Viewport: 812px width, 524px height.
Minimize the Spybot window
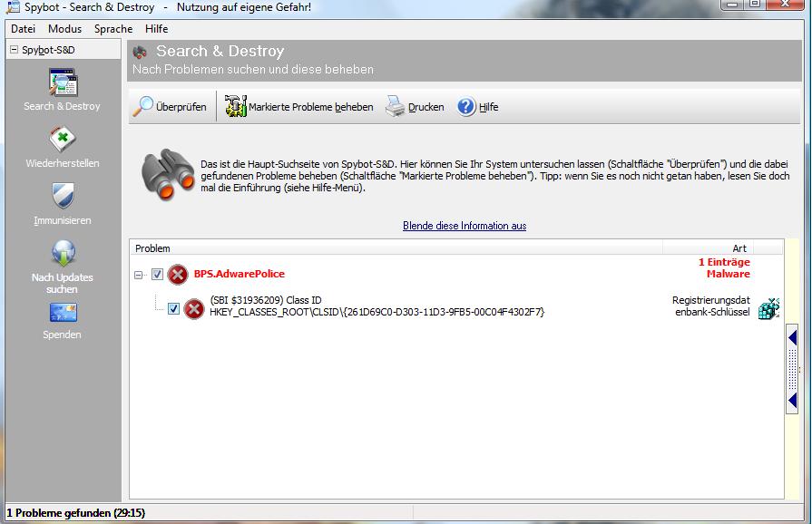(x=733, y=5)
